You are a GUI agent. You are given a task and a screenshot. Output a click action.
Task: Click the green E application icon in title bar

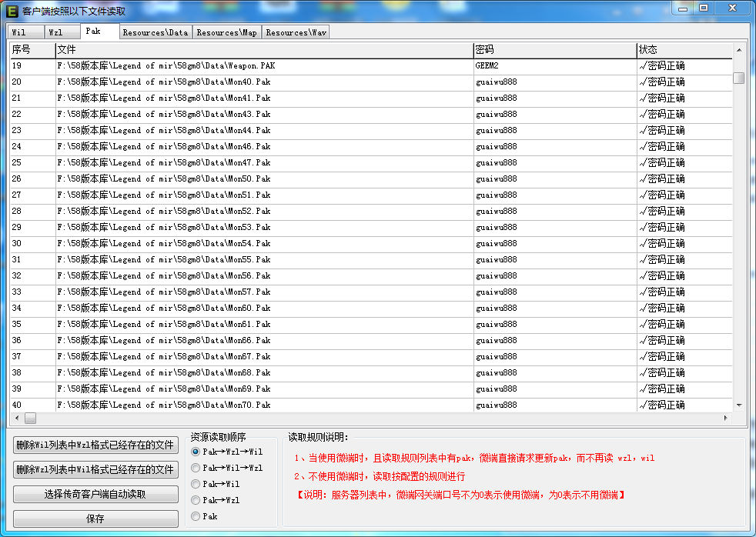click(12, 11)
